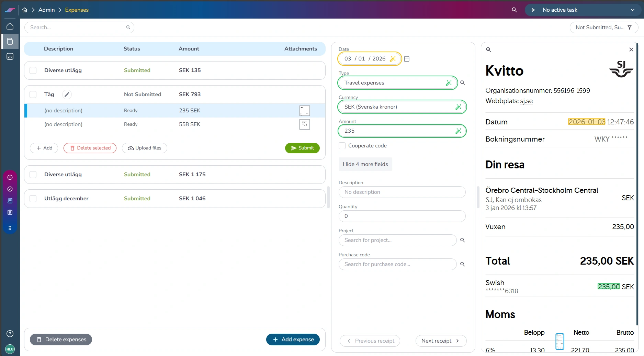Click the search icon beside Project field

[463, 240]
